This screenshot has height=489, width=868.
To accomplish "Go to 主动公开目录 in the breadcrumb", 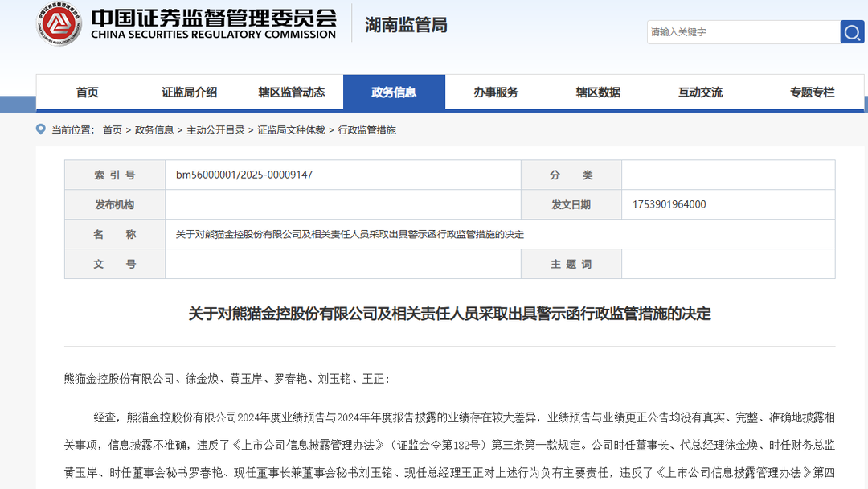I will (216, 130).
